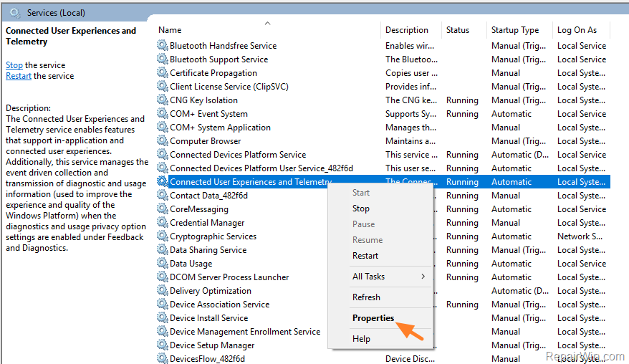Click the gear icon beside Certificate Propagation
The image size is (629, 364).
coord(163,73)
